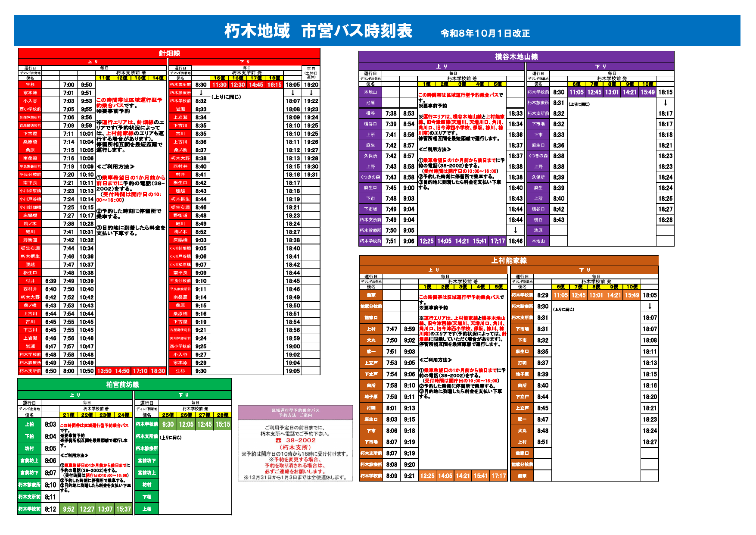Select the "区域運行型予約乗合バス 予約方法 ご案内" box heading
756x535 pixels.
(x=295, y=413)
